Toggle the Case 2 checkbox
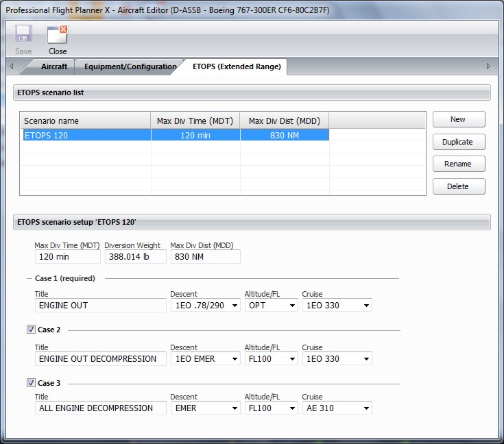 point(31,330)
